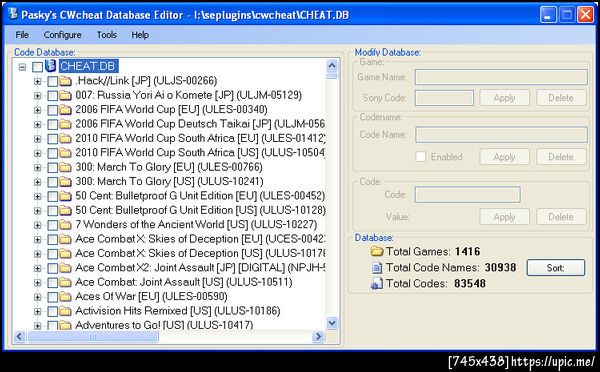Click folder icon of Aces Of War [EU]
This screenshot has width=600, height=372.
[x=65, y=297]
